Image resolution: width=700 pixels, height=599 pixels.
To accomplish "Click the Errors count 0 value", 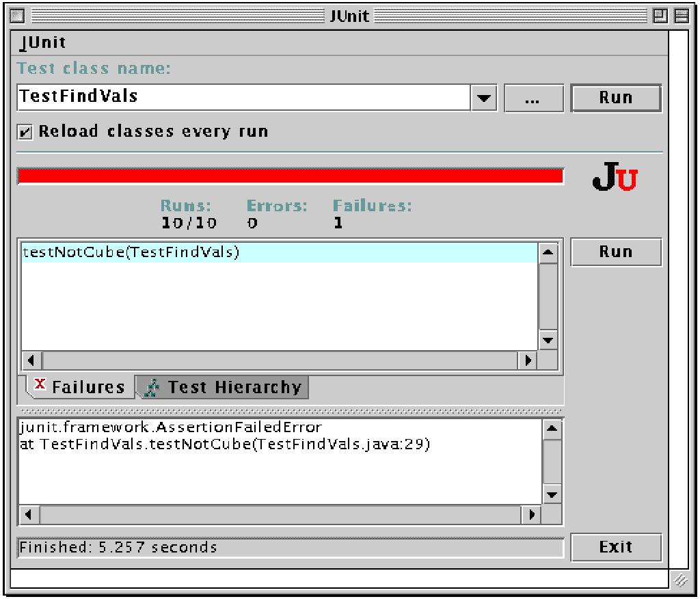I will [252, 222].
